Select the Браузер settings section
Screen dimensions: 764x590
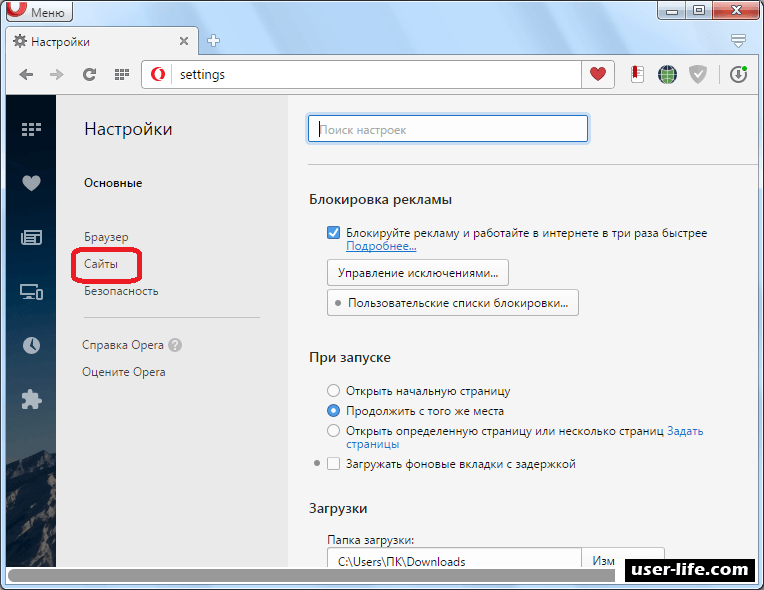click(x=106, y=237)
